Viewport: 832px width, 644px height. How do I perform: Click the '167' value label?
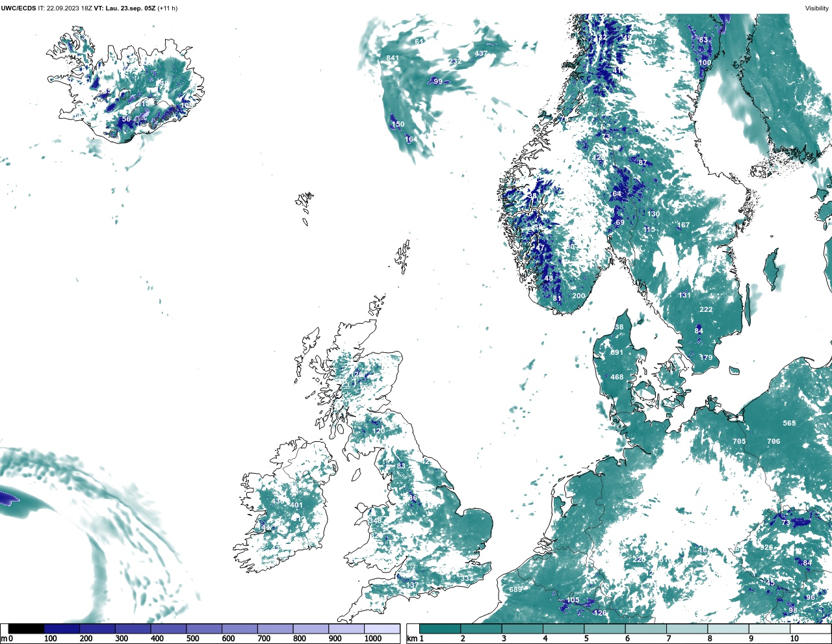coord(683,225)
